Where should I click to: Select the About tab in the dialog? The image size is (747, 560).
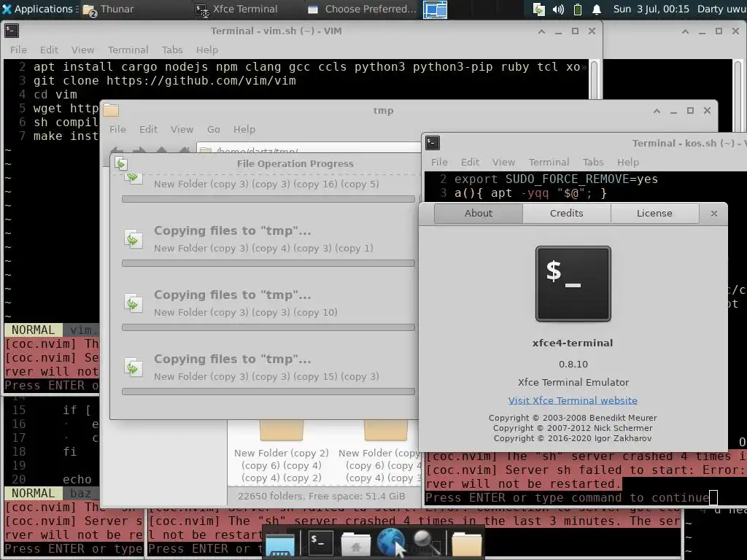pos(479,214)
